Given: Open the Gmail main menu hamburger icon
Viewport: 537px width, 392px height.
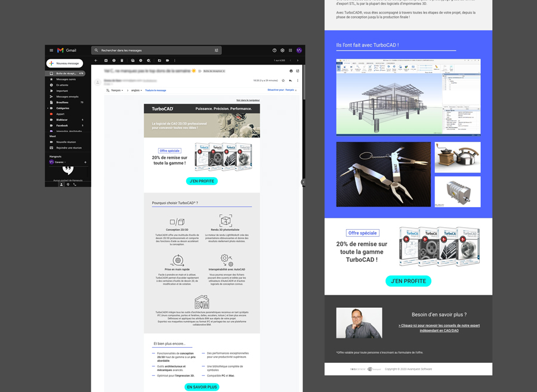Looking at the screenshot, I should tap(51, 50).
